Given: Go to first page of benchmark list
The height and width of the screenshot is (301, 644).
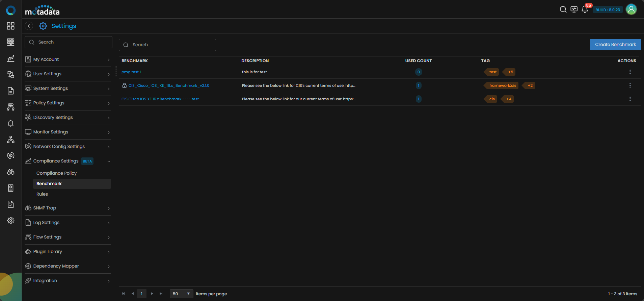Looking at the screenshot, I should [123, 294].
